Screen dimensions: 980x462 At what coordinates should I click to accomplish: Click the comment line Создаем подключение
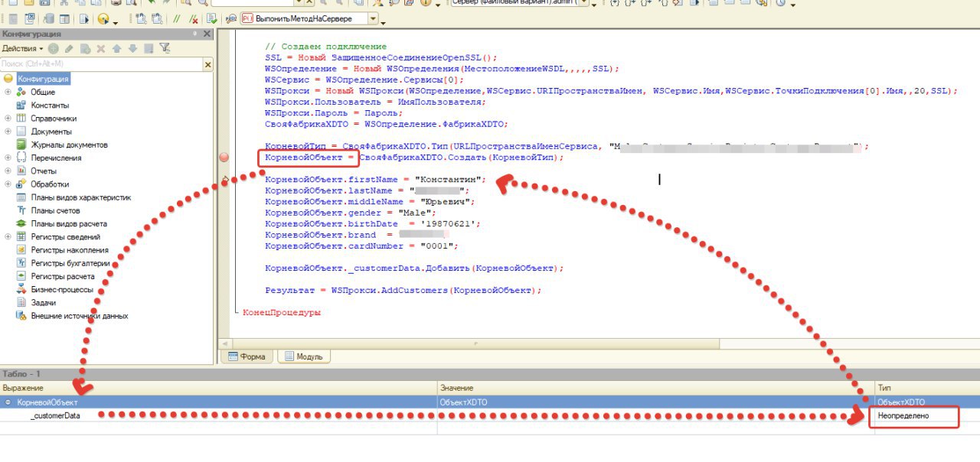click(x=325, y=47)
